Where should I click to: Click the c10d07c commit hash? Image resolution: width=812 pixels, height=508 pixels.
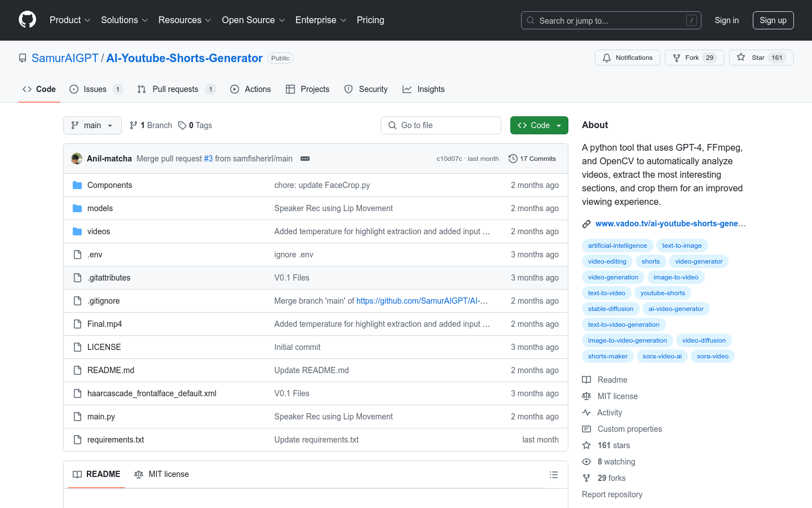click(449, 159)
